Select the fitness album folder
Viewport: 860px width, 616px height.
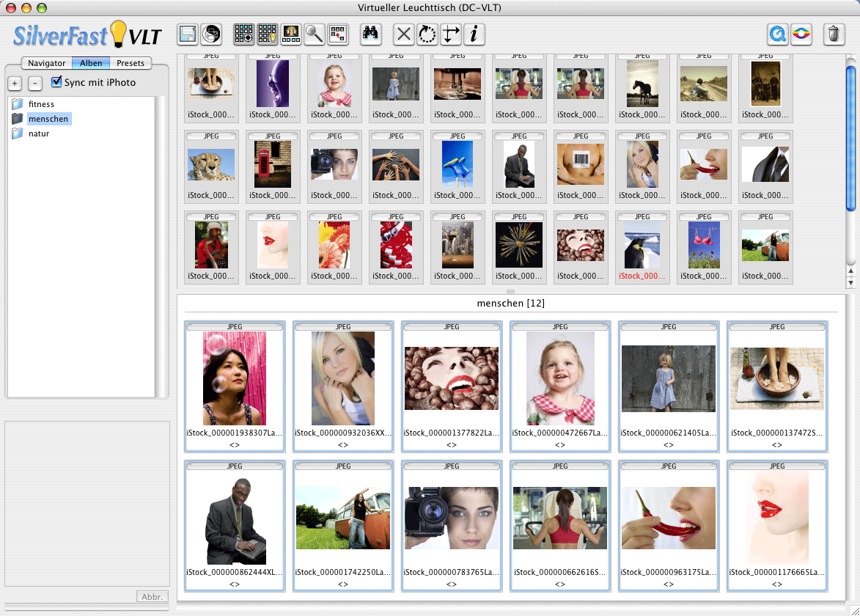(41, 104)
